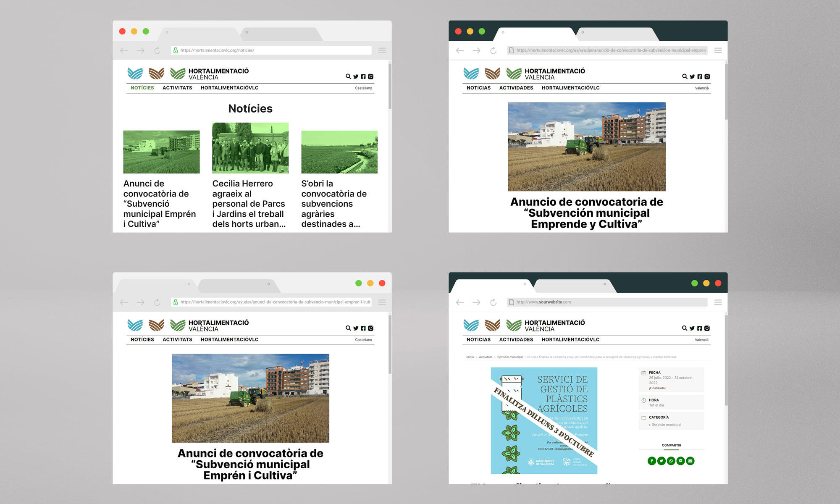Open ACTIVITATS menu on Notícies page
This screenshot has height=504, width=840.
coord(177,88)
